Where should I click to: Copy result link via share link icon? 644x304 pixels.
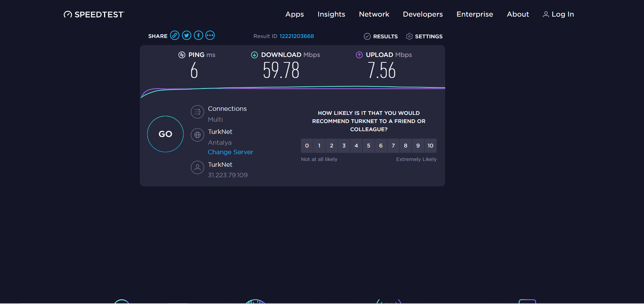click(175, 35)
